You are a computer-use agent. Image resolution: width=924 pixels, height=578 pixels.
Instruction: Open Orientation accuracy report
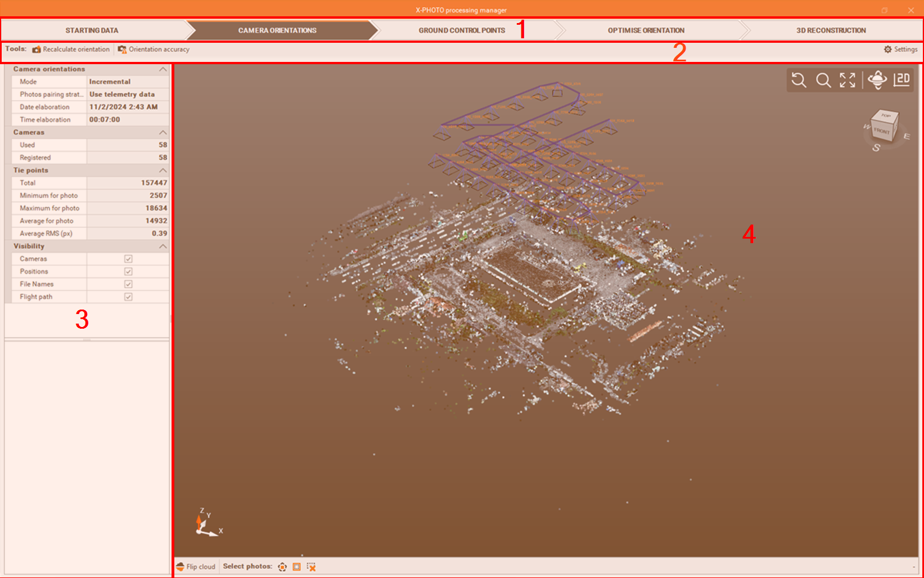[x=154, y=50]
